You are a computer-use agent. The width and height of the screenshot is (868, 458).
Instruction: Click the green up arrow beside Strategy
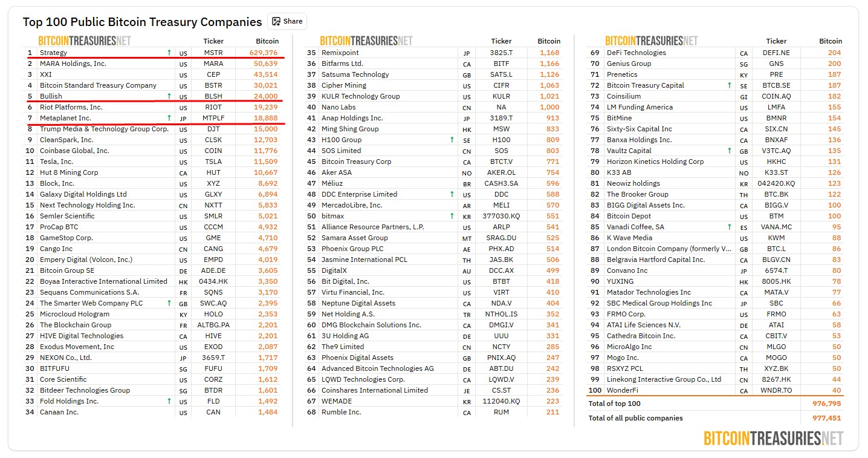pyautogui.click(x=169, y=53)
